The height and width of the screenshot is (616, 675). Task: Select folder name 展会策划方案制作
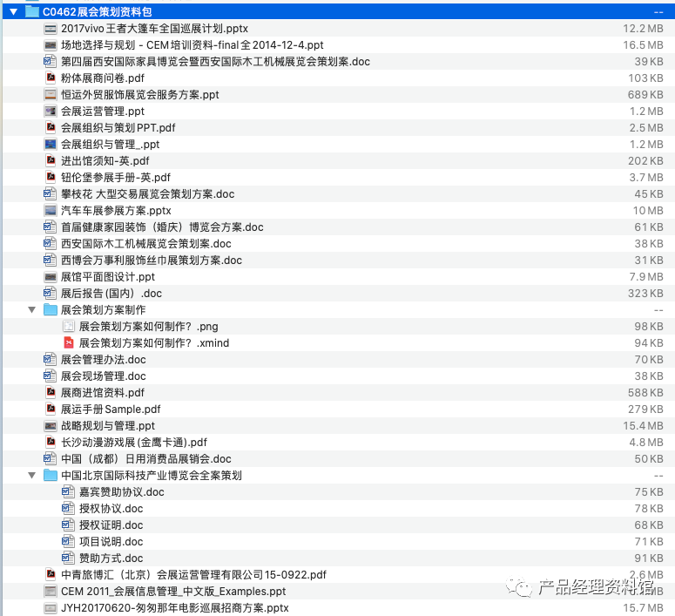104,309
